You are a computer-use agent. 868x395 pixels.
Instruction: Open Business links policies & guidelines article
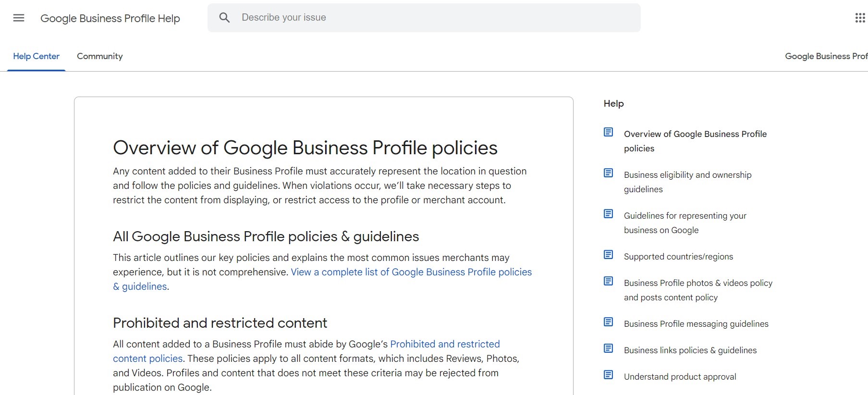[x=690, y=350]
